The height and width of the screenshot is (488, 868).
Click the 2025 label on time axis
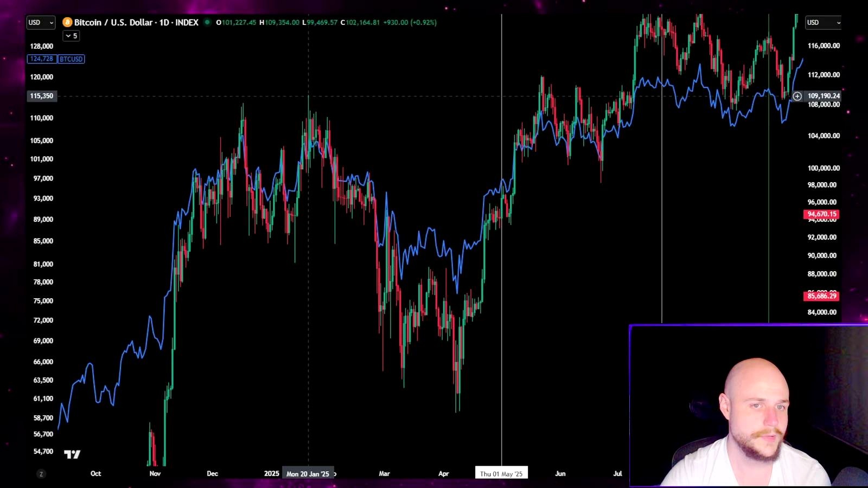(x=272, y=473)
